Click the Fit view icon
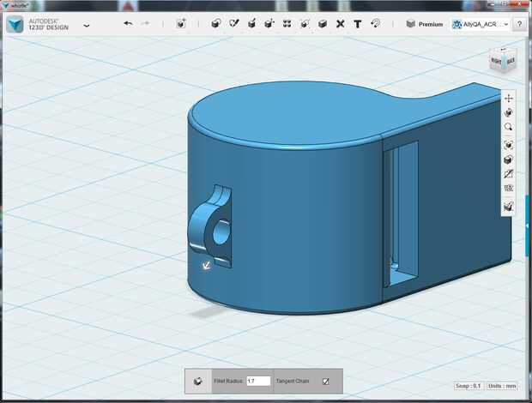532x403 pixels. (x=509, y=144)
